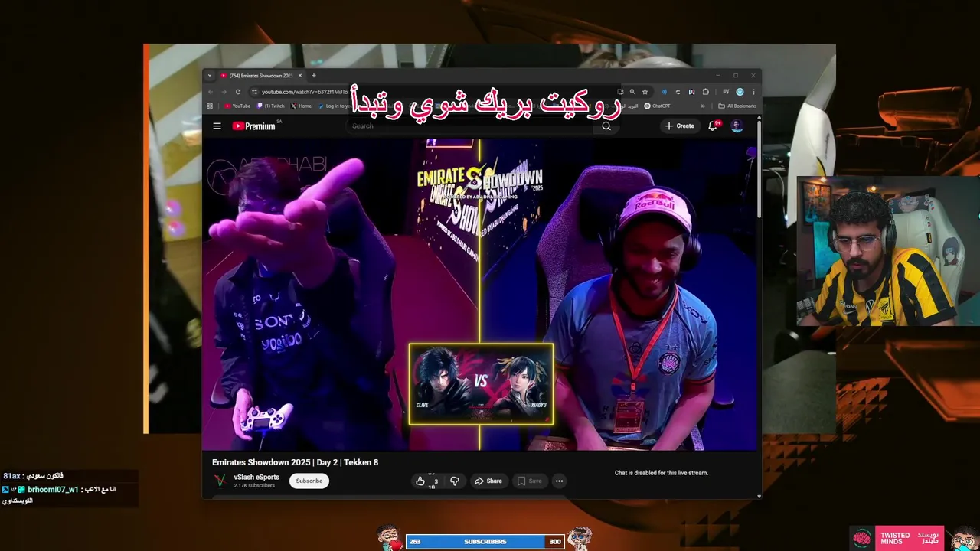Open the ChatGPT bookmark

(x=658, y=106)
